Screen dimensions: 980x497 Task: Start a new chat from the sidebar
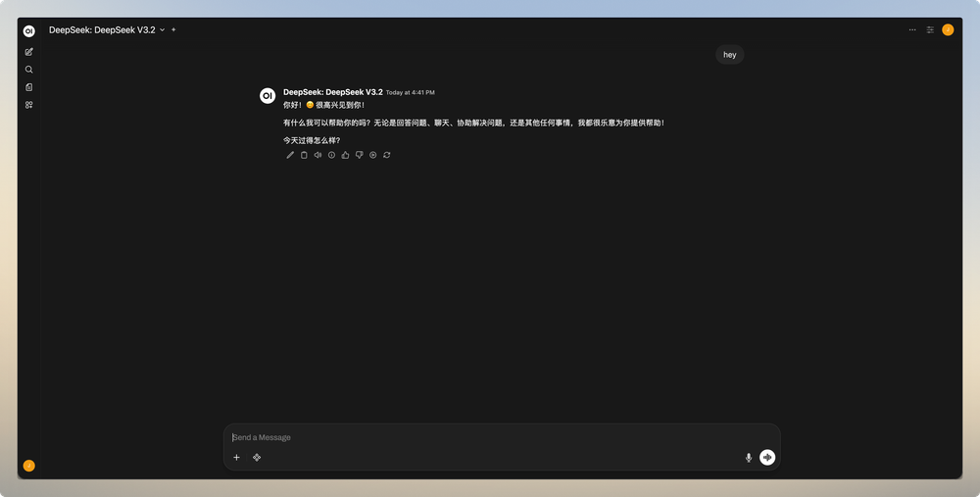point(28,52)
